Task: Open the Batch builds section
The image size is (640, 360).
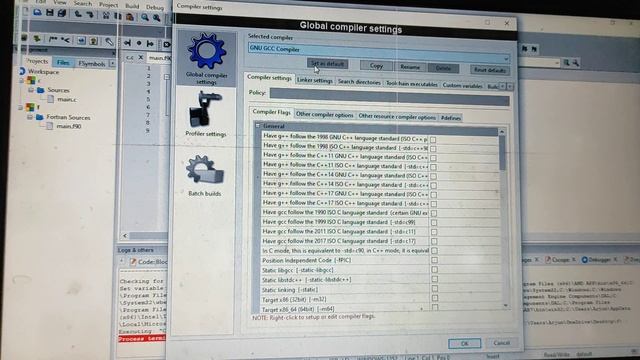Action: point(204,176)
